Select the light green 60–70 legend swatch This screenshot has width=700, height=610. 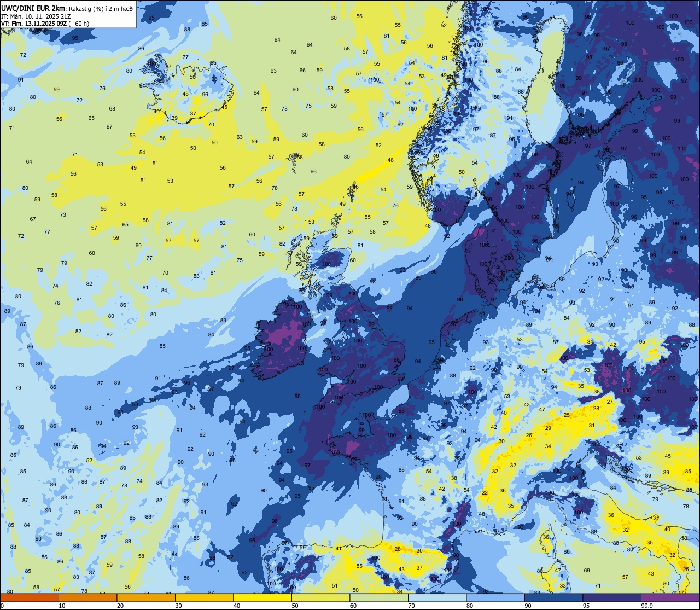379,598
